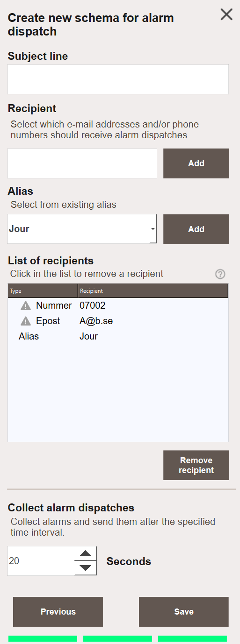
Task: Add the typed recipient
Action: (x=196, y=163)
